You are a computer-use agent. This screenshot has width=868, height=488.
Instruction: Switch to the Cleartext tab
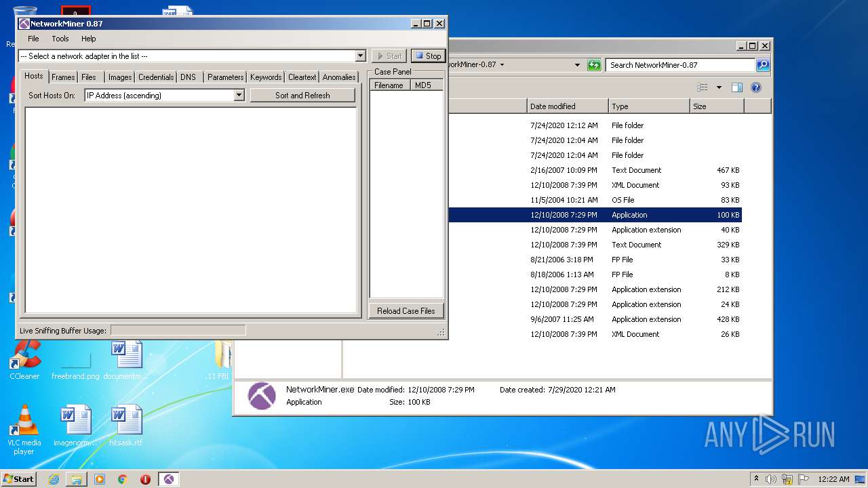(302, 77)
